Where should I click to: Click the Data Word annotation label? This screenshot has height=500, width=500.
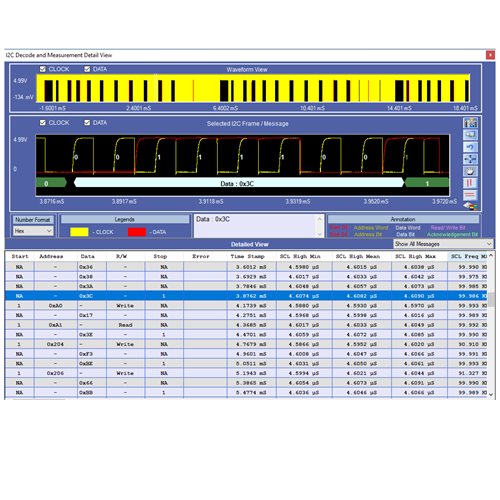click(x=408, y=228)
